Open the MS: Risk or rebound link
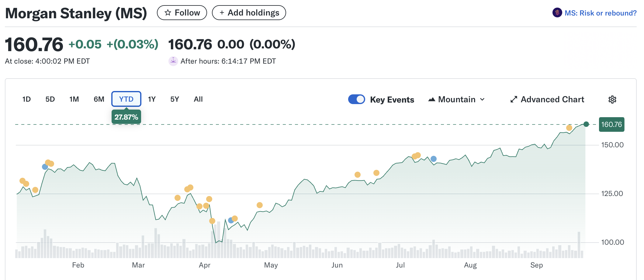644x280 pixels. 600,13
